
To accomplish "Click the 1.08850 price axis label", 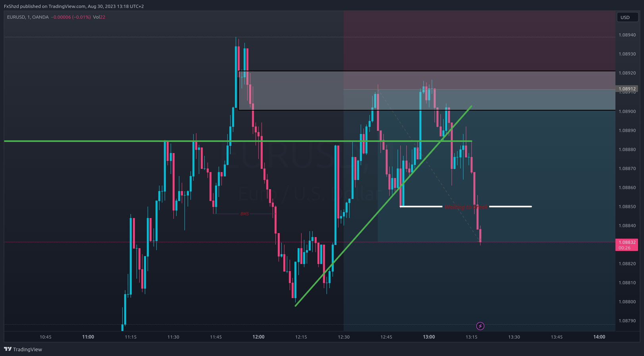I will 627,207.
